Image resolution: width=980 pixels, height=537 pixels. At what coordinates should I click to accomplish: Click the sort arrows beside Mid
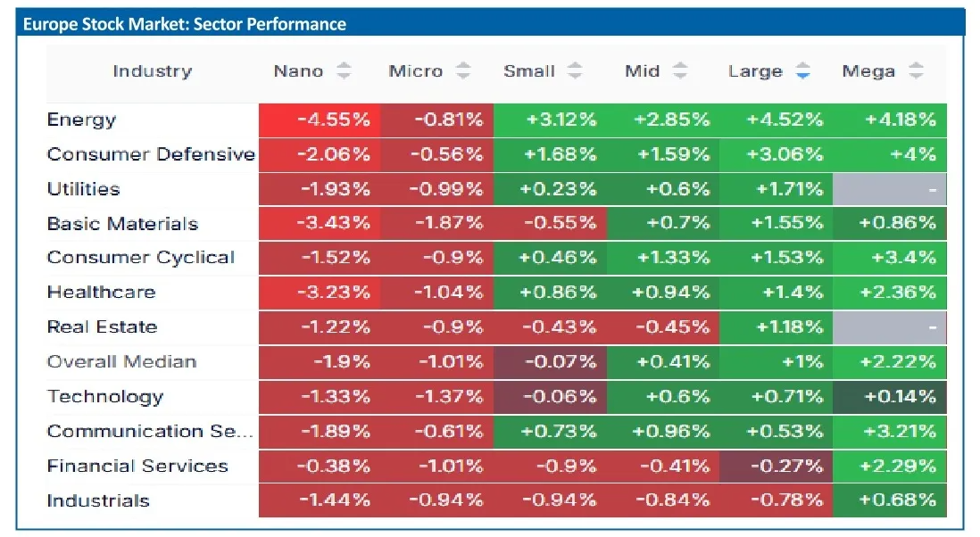click(x=680, y=70)
